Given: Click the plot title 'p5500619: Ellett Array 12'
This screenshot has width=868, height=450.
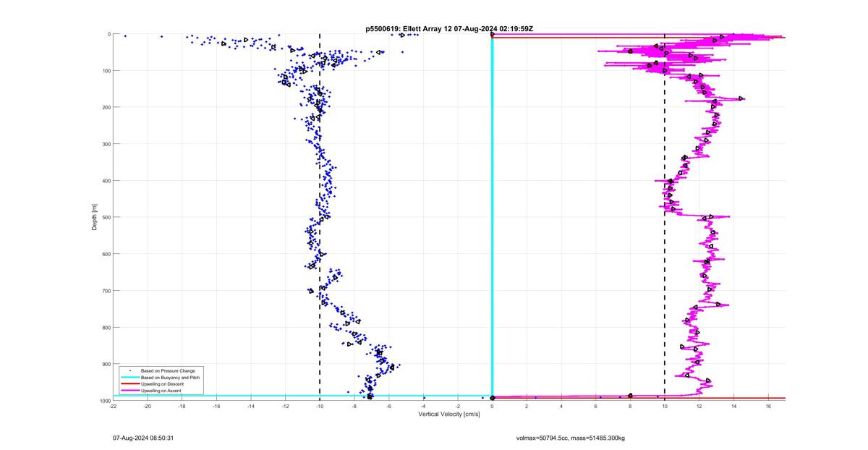Looking at the screenshot, I should [410, 29].
